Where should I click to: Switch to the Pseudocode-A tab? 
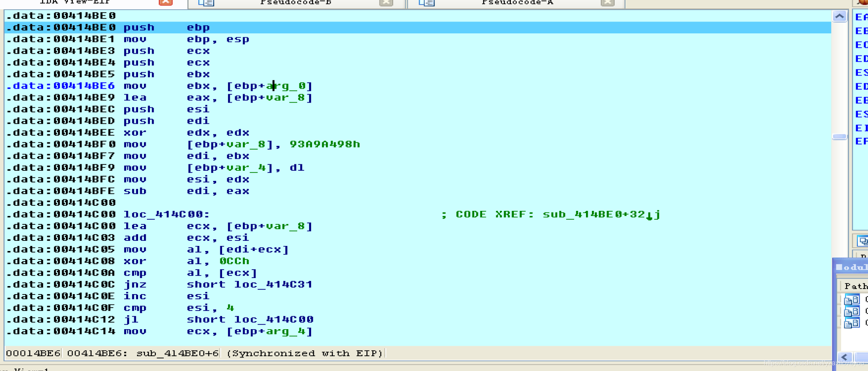(517, 3)
